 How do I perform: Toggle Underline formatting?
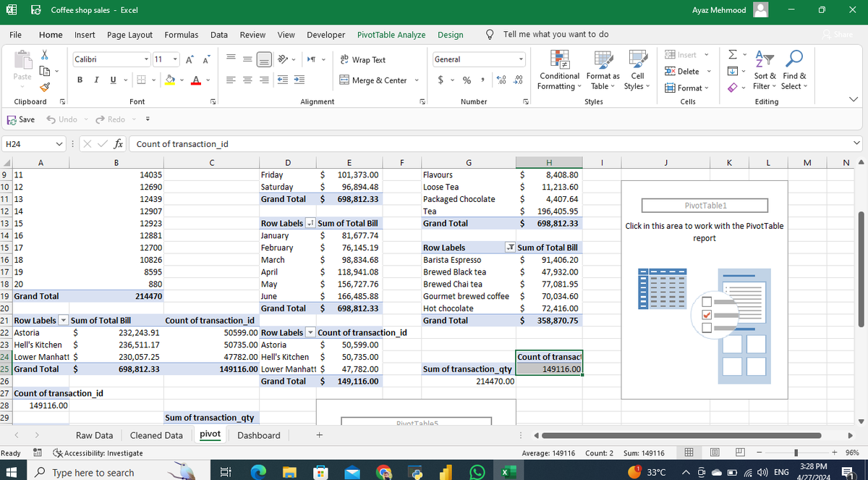[x=113, y=80]
